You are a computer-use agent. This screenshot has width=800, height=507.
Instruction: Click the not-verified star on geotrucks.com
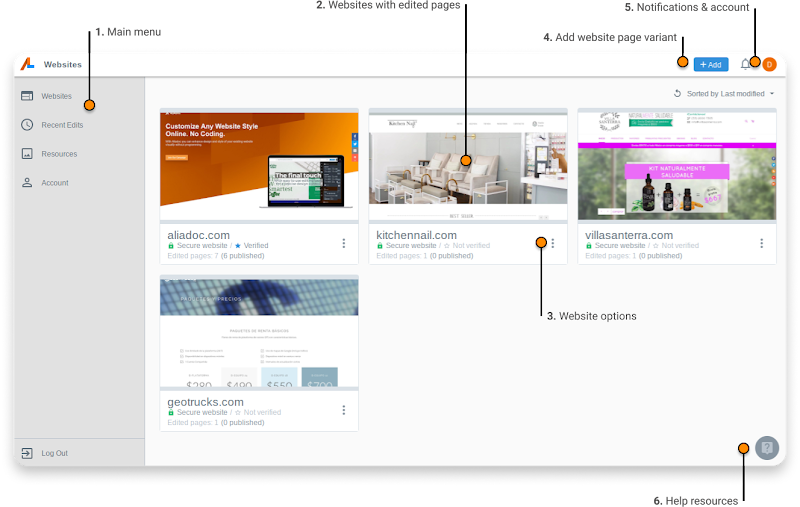238,413
